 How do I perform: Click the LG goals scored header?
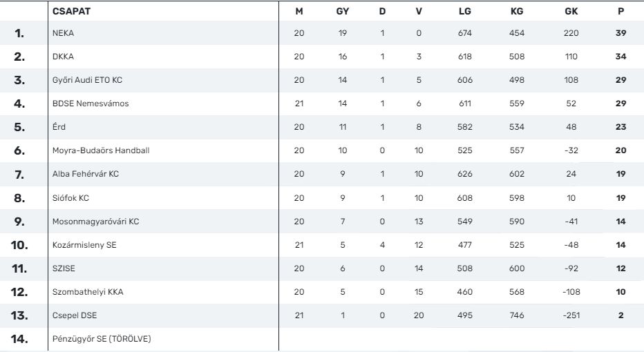464,12
